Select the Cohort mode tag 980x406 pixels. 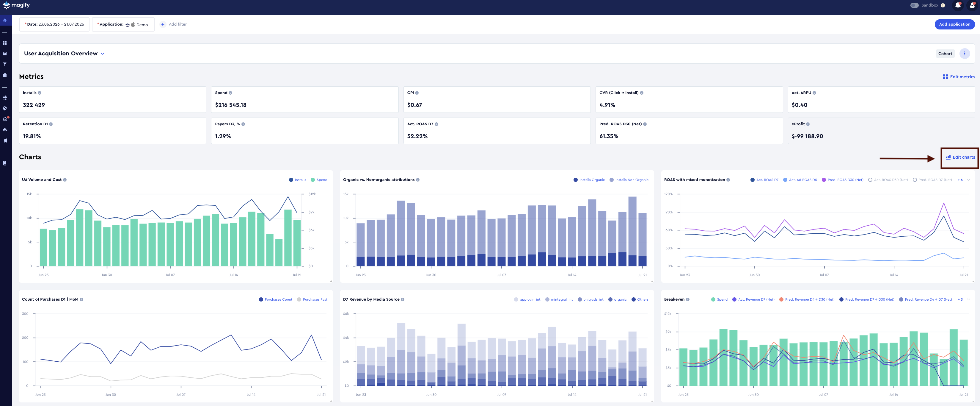(945, 54)
